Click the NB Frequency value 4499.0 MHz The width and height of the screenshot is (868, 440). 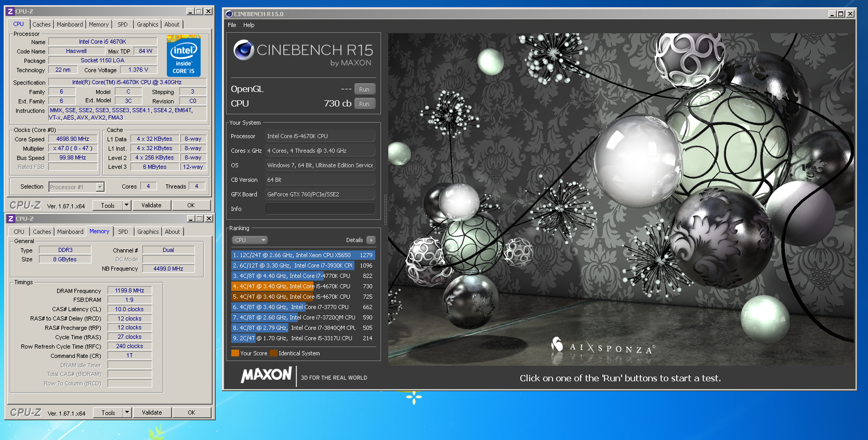tap(168, 269)
